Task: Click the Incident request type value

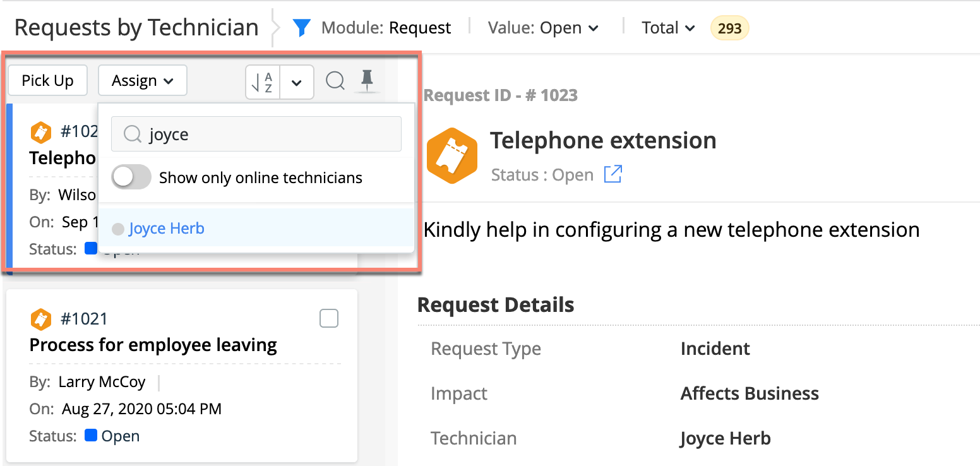Action: click(x=715, y=349)
